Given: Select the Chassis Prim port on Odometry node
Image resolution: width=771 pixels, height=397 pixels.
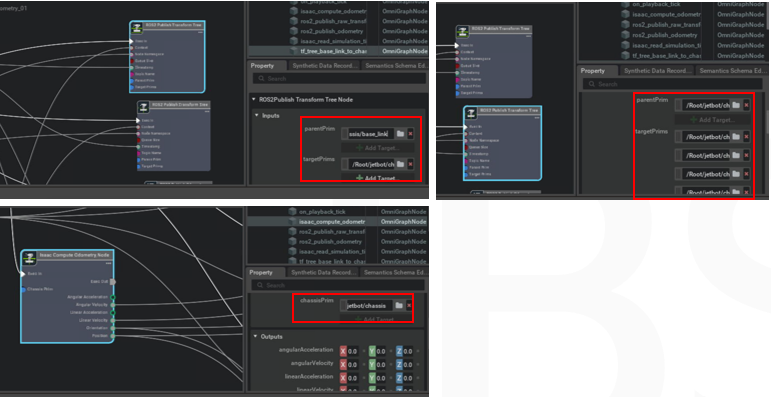Looking at the screenshot, I should coord(23,290).
